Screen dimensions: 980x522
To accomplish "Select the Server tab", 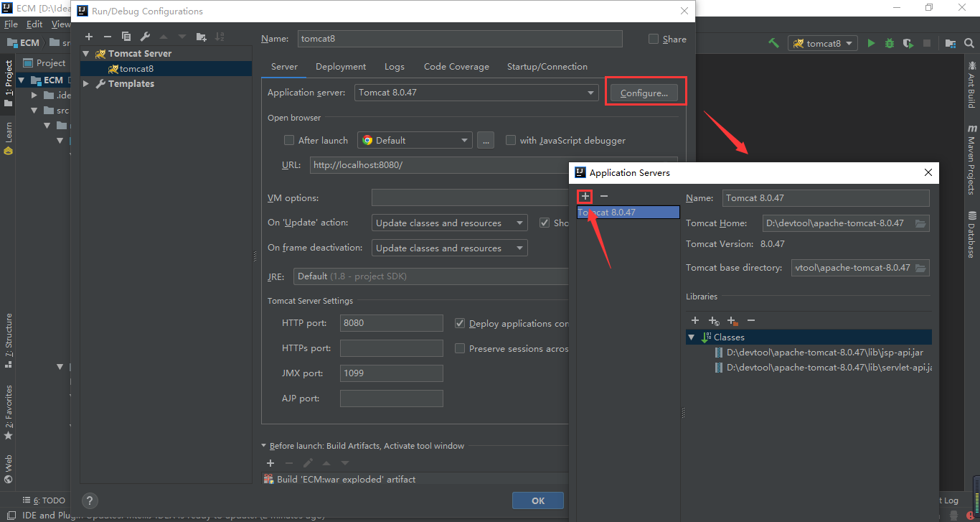I will (284, 67).
